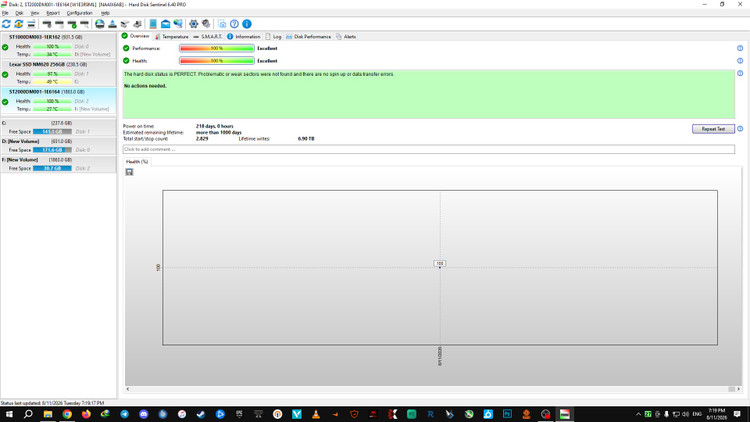This screenshot has width=750, height=422.
Task: Click the disk test icon with green check
Action: point(72,24)
